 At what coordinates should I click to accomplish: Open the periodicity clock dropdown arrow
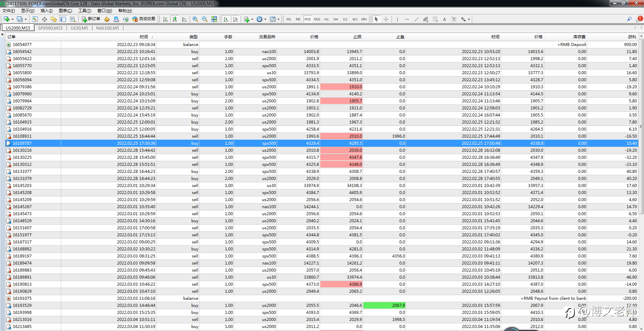point(265,19)
